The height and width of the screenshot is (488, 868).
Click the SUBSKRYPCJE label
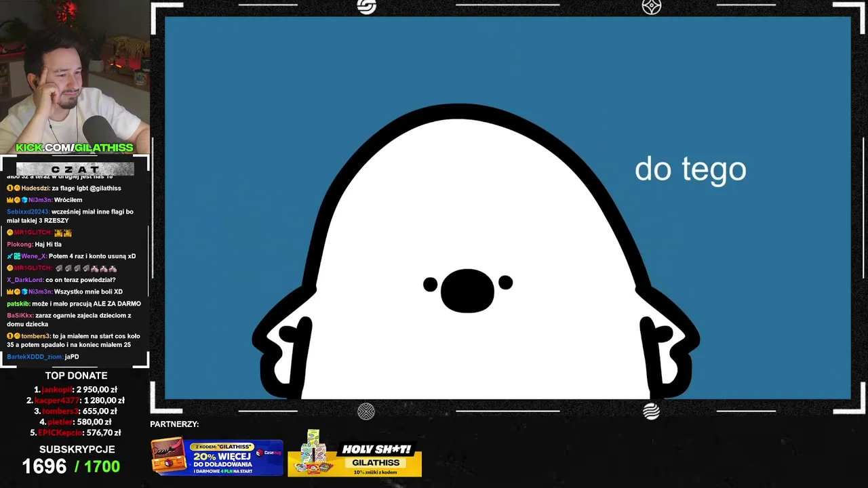[77, 449]
